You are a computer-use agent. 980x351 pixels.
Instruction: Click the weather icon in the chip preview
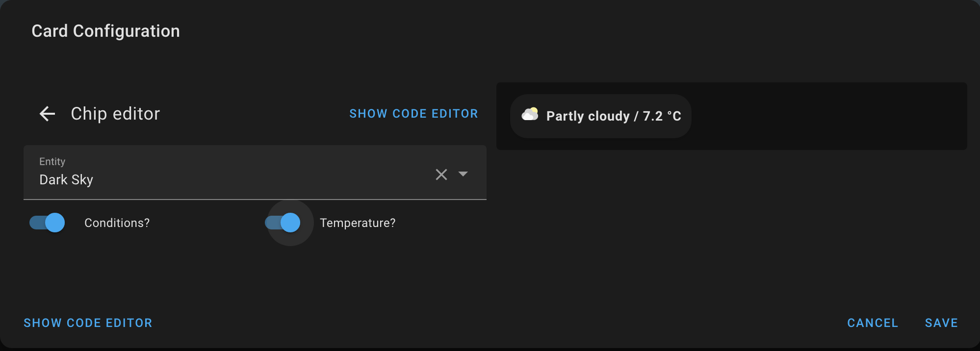click(x=530, y=116)
